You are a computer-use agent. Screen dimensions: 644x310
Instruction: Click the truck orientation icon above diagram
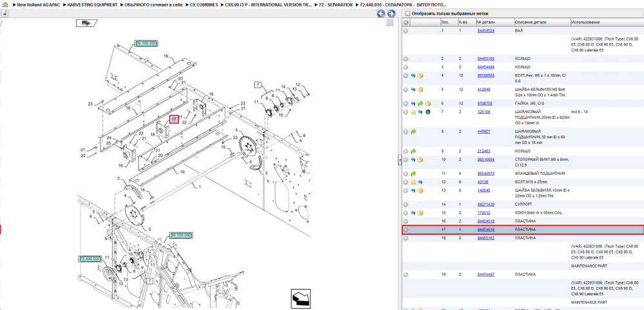(87, 23)
